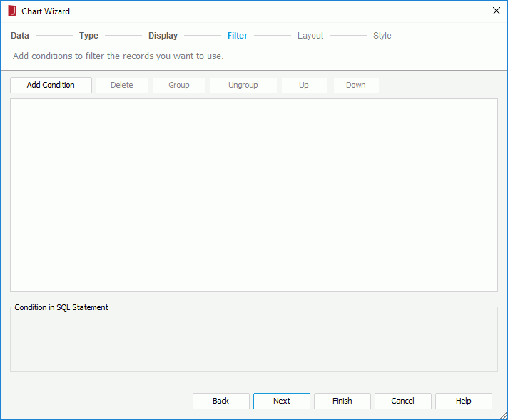
Task: Click the 'Condition in SQL Statement' label
Action: (61, 307)
